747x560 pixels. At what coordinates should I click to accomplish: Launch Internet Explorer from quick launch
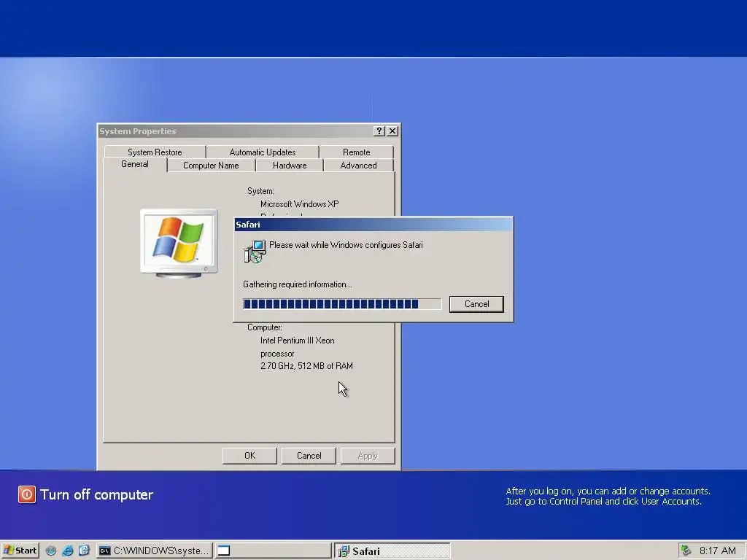click(x=68, y=551)
